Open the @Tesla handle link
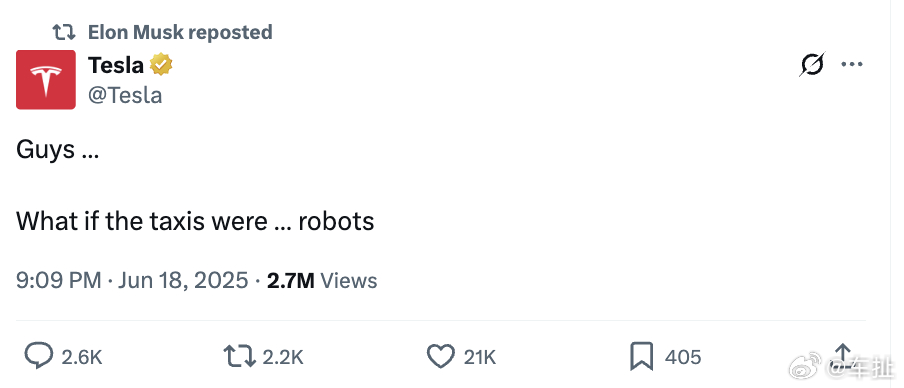904x388 pixels. tap(125, 95)
